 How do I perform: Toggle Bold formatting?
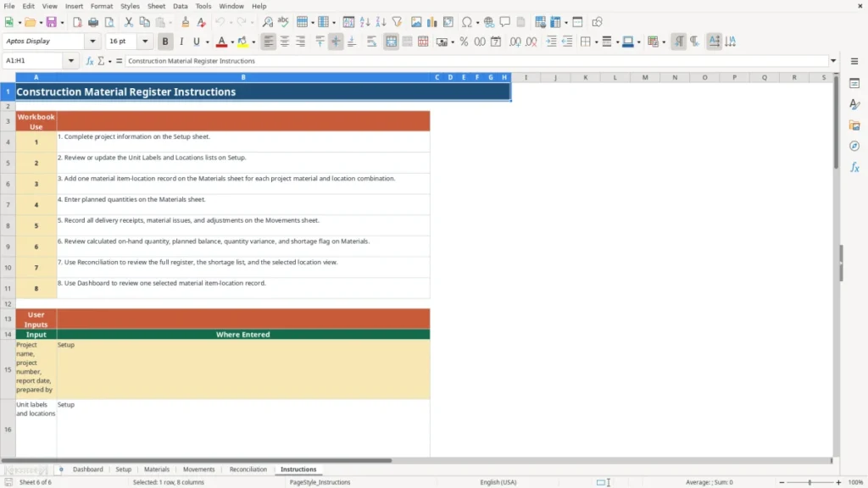pyautogui.click(x=165, y=42)
